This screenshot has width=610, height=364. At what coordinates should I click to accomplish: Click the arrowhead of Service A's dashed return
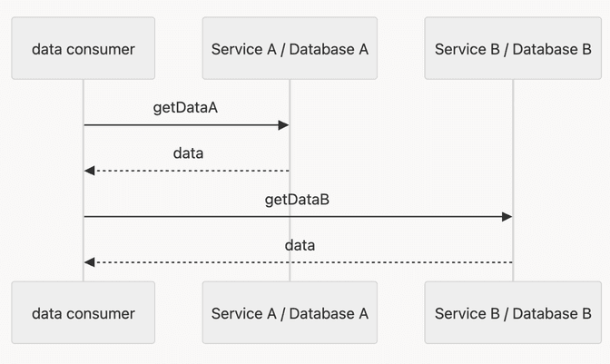[x=89, y=171]
